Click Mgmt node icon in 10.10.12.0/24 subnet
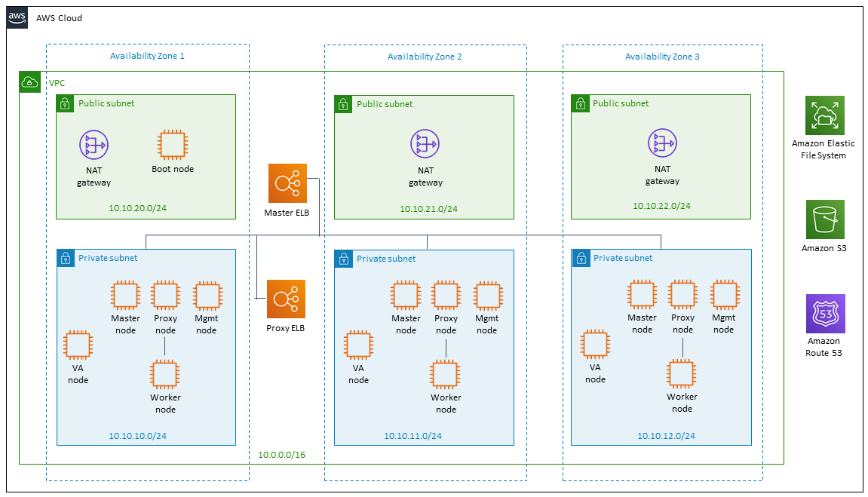The height and width of the screenshot is (497, 868). click(725, 294)
